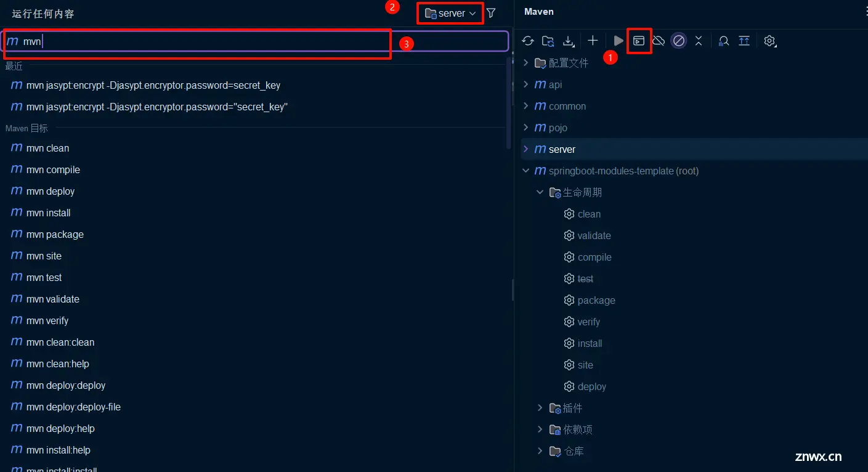Collapse all nodes in Maven tree
Screen dimensions: 868x472
(699, 41)
